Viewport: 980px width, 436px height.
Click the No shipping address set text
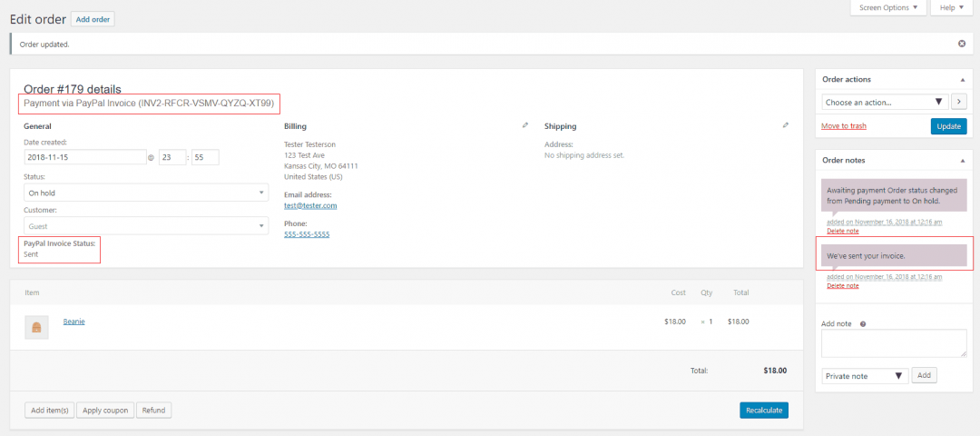(584, 155)
